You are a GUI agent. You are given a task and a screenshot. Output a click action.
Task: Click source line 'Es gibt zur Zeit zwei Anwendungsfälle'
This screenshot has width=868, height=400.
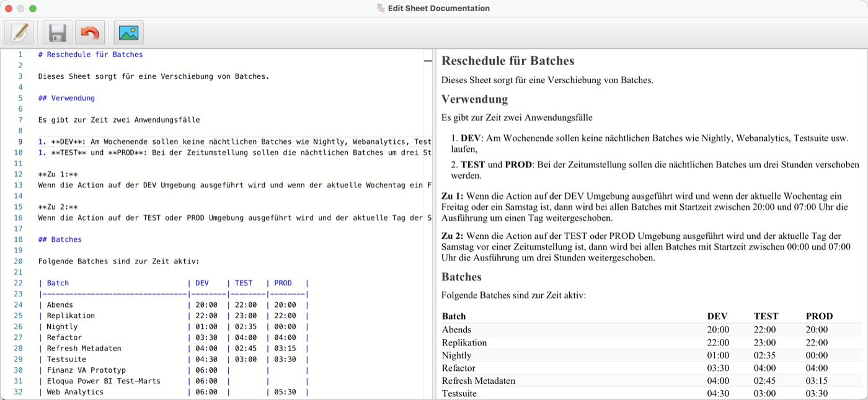(x=119, y=120)
